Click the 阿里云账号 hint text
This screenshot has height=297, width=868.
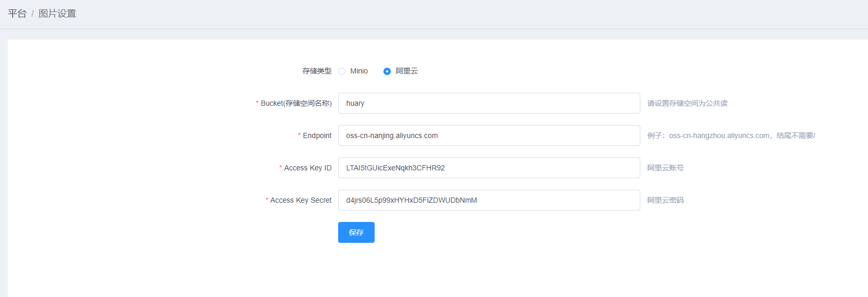665,168
